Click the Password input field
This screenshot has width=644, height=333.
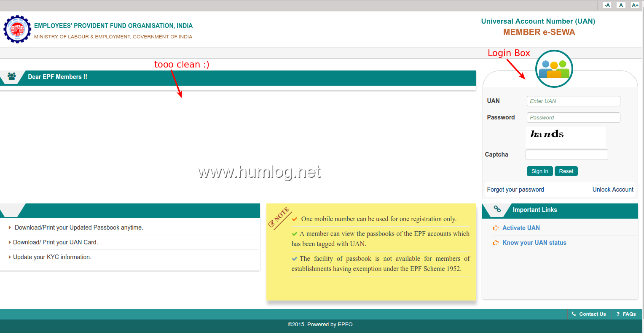pyautogui.click(x=573, y=117)
